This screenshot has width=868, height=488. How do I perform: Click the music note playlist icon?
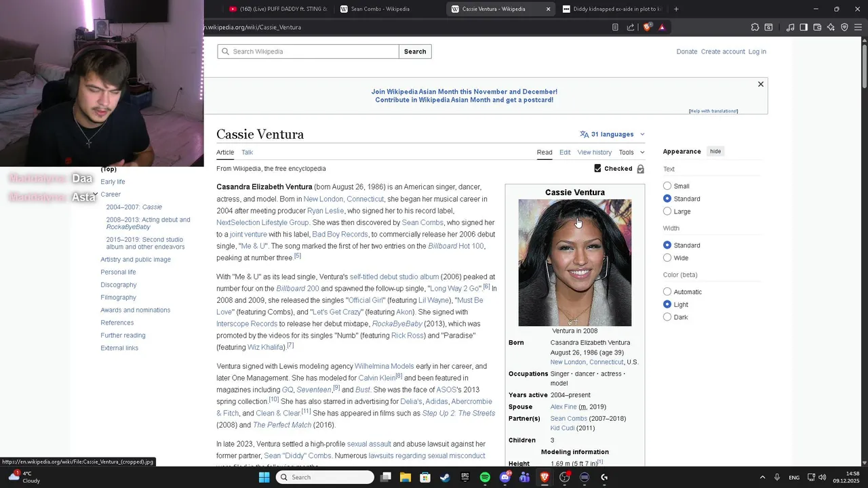tap(790, 27)
